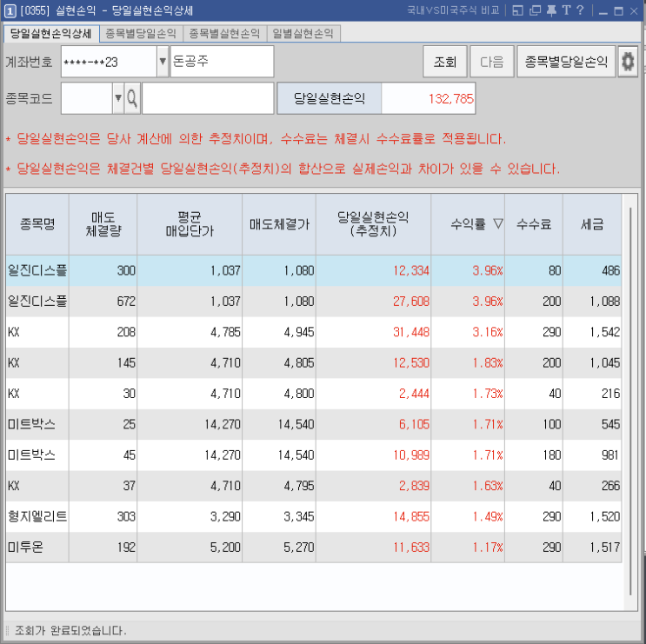Select the KX row with 208 shares
The height and width of the screenshot is (644, 646).
click(x=314, y=332)
